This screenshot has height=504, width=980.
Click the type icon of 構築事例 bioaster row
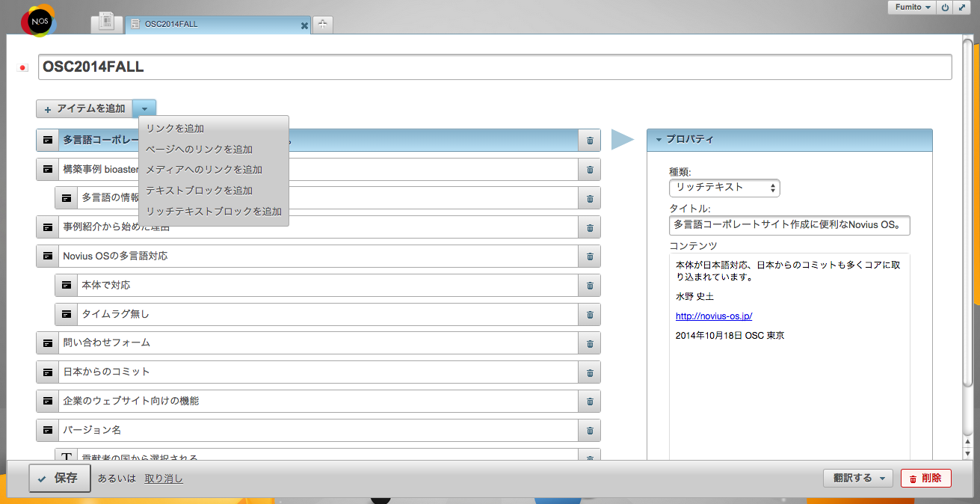click(48, 169)
